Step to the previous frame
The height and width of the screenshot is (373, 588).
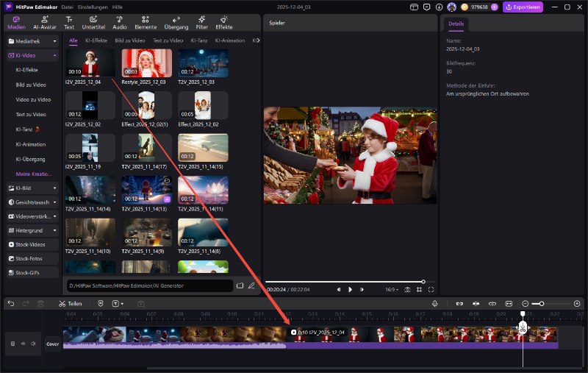point(339,290)
